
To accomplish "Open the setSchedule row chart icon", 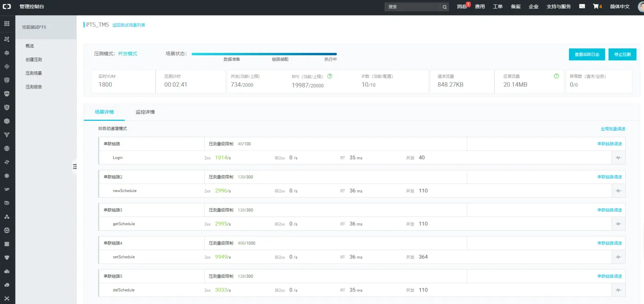I will pyautogui.click(x=618, y=257).
